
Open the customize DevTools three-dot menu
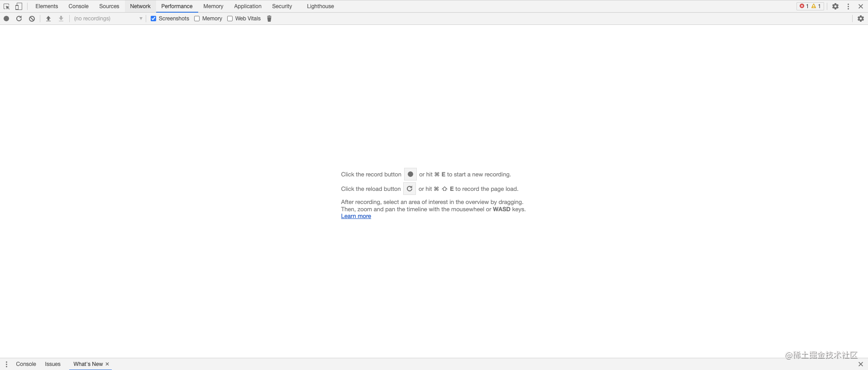tap(848, 6)
